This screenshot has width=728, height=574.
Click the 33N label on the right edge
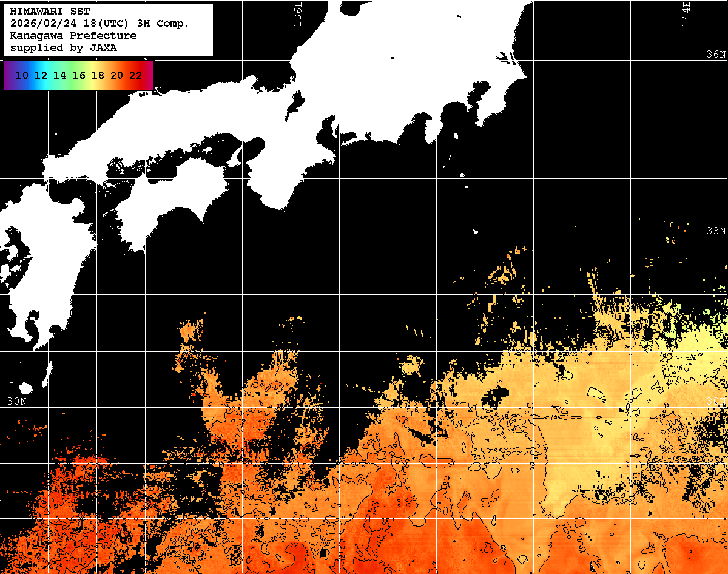pos(716,231)
